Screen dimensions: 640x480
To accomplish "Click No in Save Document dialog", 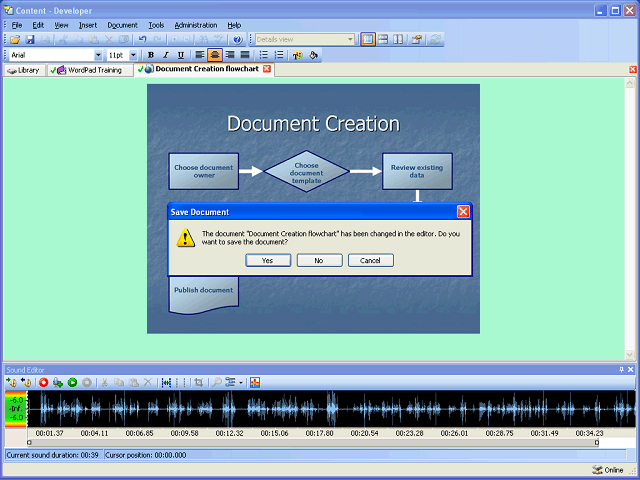I will point(319,260).
